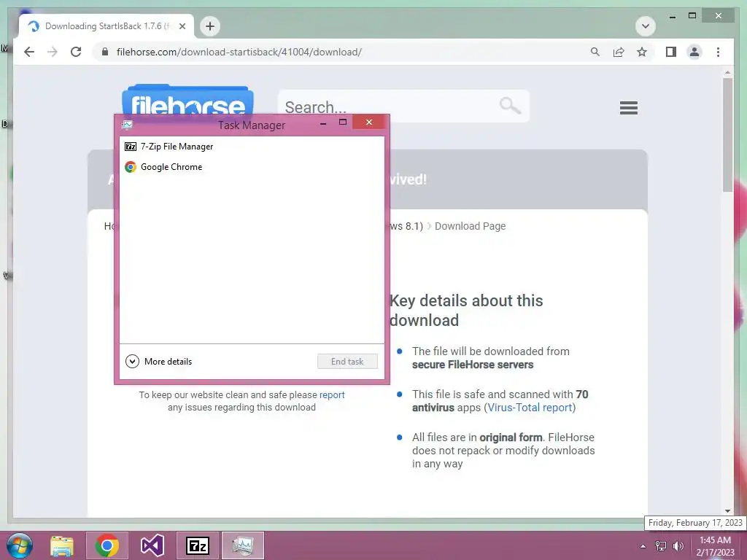This screenshot has width=747, height=560.
Task: Open the Windows Start button
Action: [20, 545]
